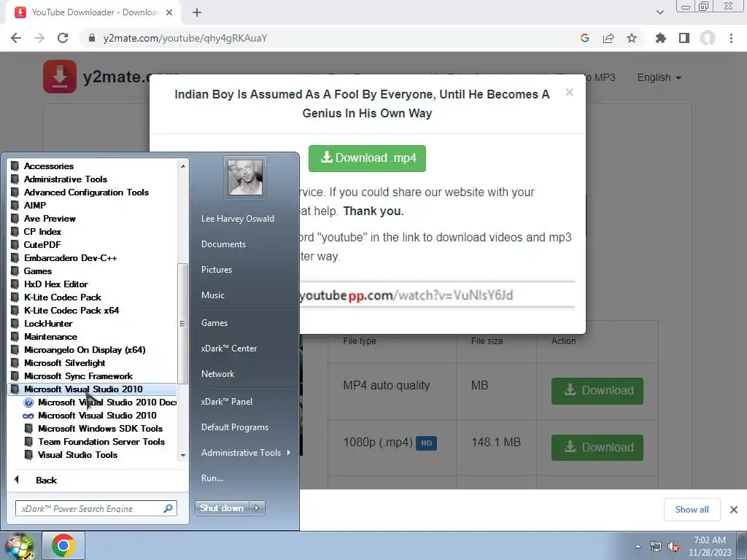Click the browser back arrow
Image resolution: width=747 pixels, height=560 pixels.
point(16,38)
